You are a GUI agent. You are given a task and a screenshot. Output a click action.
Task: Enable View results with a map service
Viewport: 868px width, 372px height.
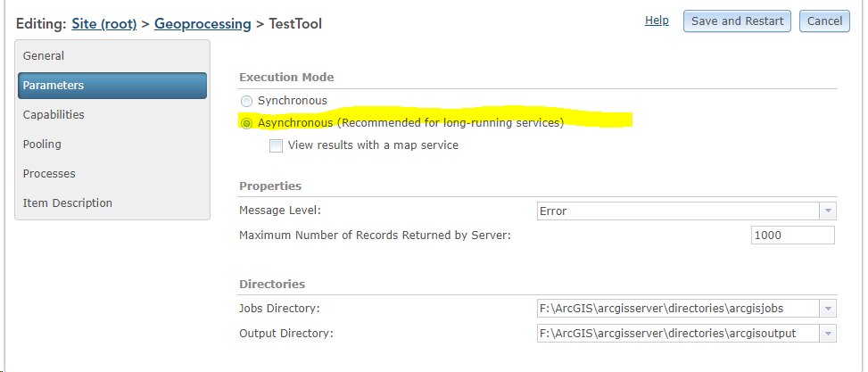[277, 145]
